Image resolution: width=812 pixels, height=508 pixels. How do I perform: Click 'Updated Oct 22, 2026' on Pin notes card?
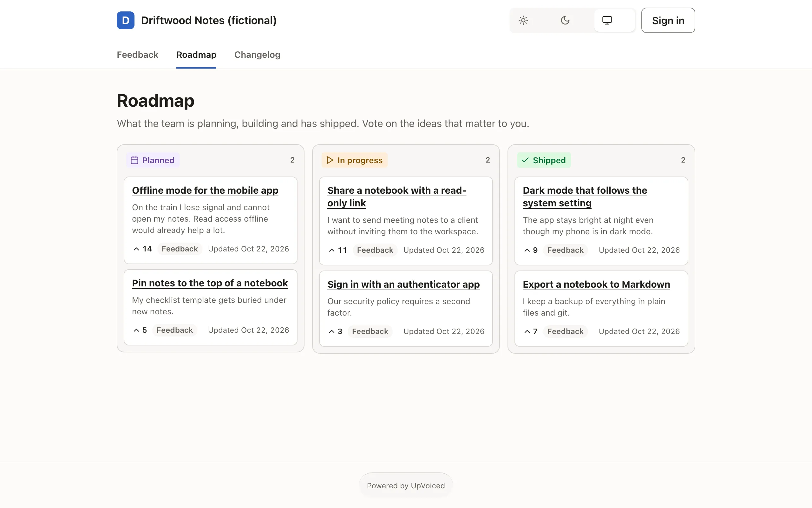[248, 330]
